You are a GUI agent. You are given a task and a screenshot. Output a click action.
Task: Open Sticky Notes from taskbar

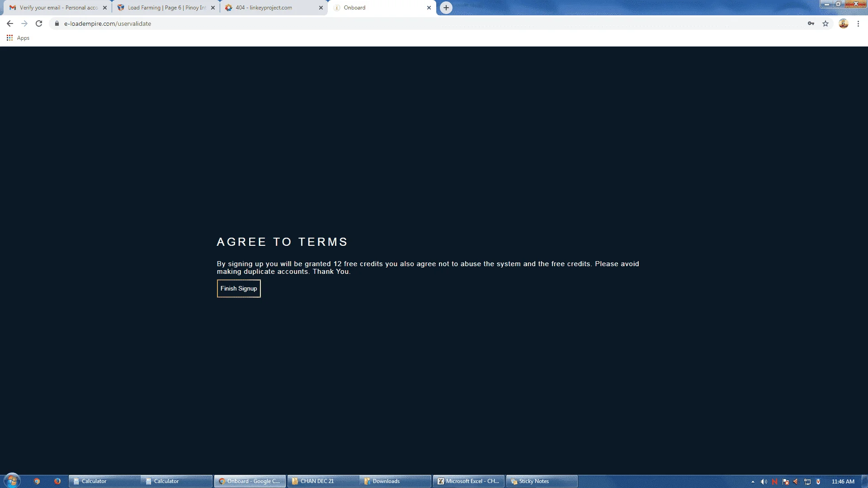coord(542,481)
